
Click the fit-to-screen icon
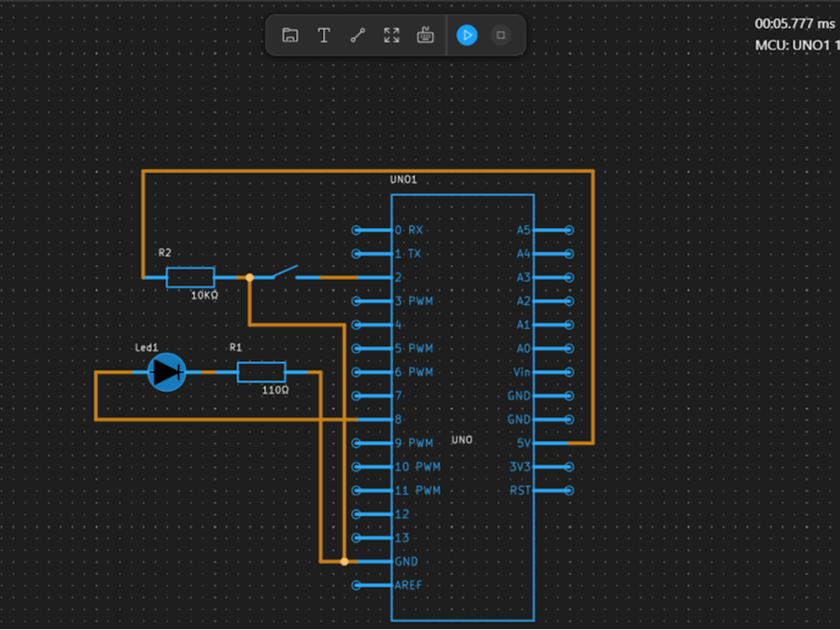click(x=392, y=35)
